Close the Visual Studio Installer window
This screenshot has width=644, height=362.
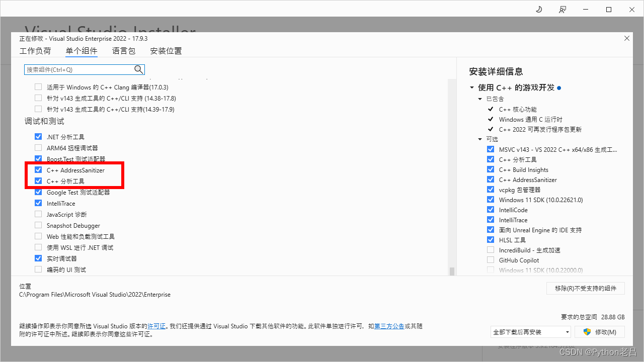pyautogui.click(x=632, y=10)
